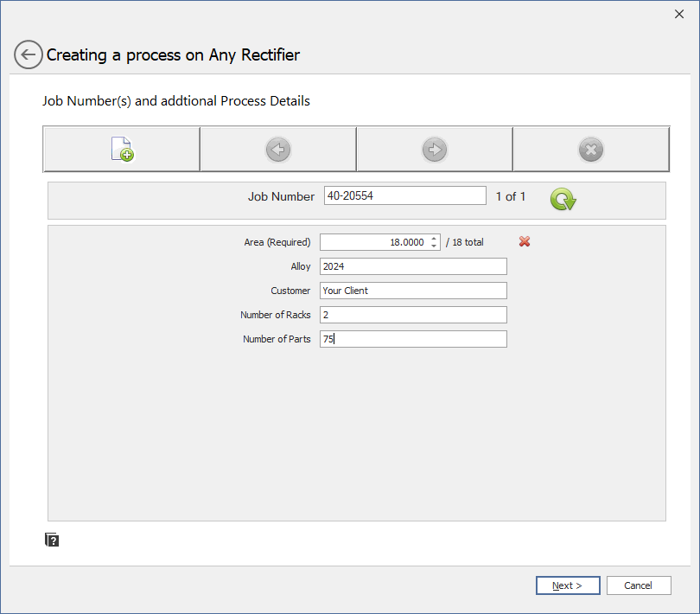700x614 pixels.
Task: Increase the Area value with the up arrow
Action: pos(434,239)
